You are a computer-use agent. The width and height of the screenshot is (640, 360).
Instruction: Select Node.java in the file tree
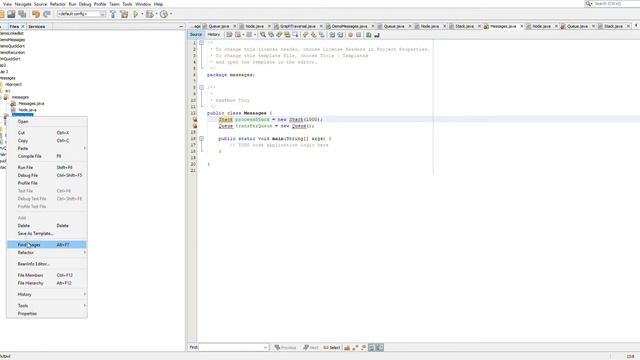[27, 110]
